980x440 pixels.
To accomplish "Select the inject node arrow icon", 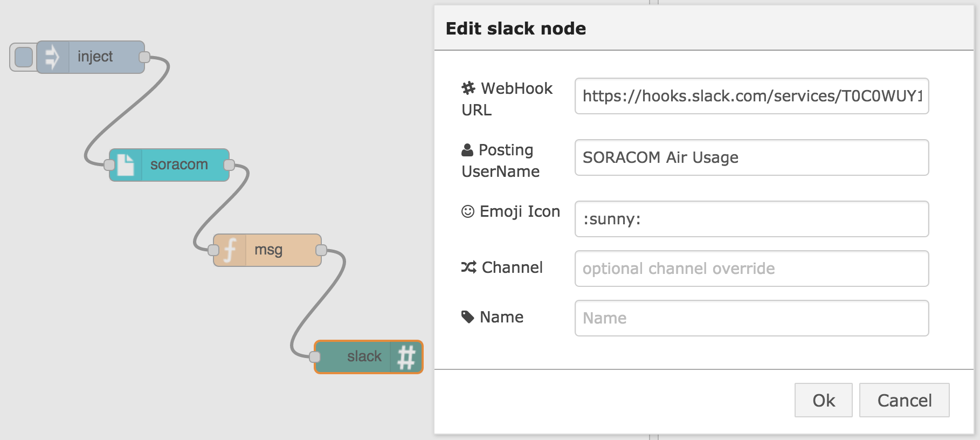I will pos(52,57).
